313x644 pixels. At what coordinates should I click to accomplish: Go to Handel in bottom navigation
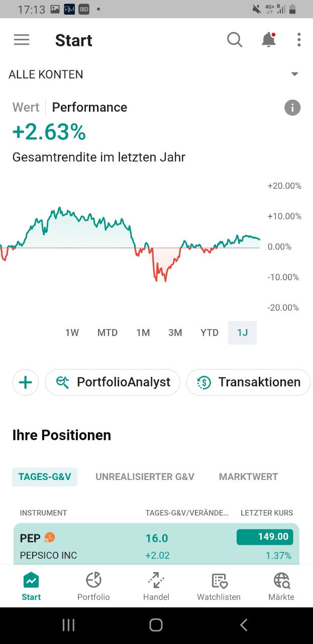click(x=156, y=587)
